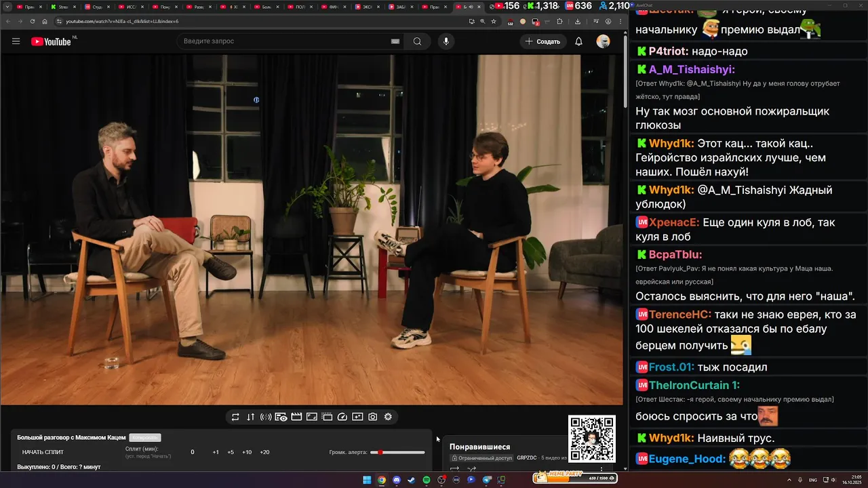Screen dimensions: 868x488
Task: Click the Копировать button
Action: (145, 438)
